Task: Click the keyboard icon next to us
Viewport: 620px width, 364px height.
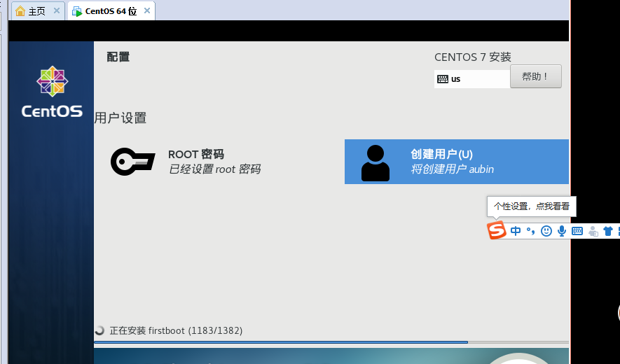Action: coord(443,78)
